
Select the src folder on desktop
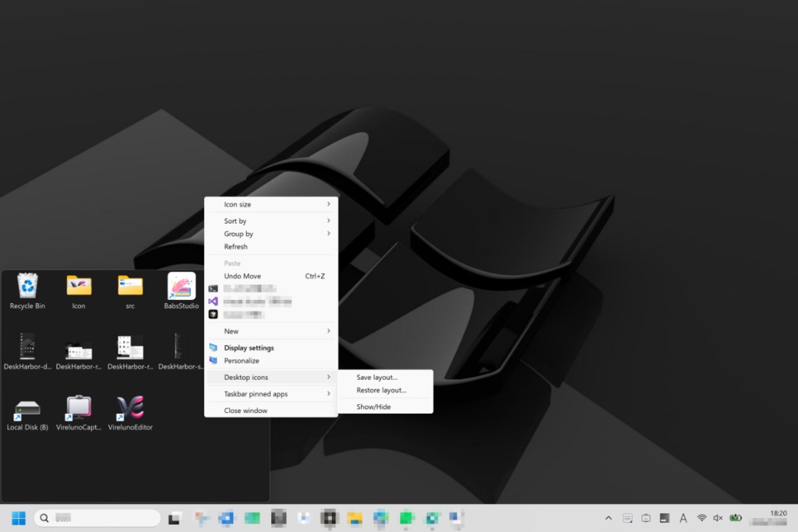[x=130, y=291]
